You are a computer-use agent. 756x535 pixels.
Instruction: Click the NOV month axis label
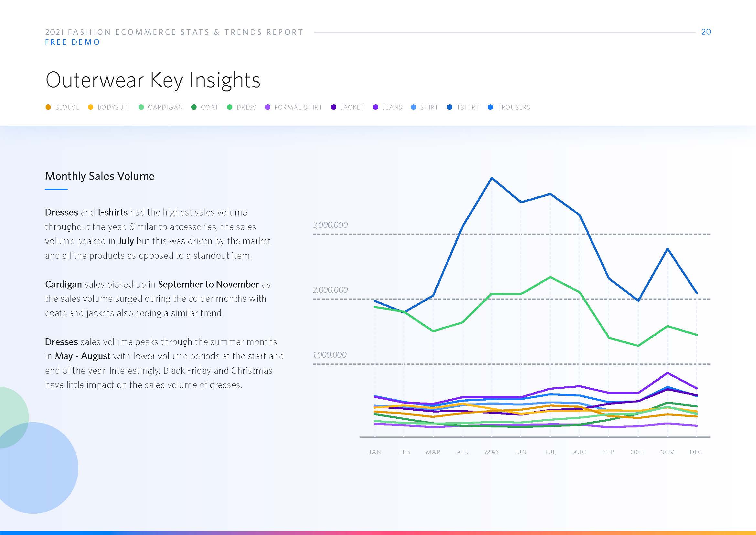pyautogui.click(x=667, y=452)
